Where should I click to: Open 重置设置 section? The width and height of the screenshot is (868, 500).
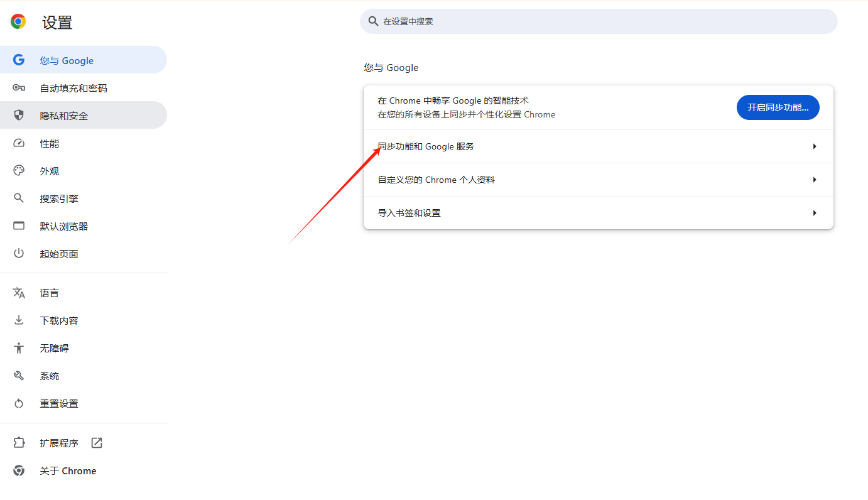(84, 403)
